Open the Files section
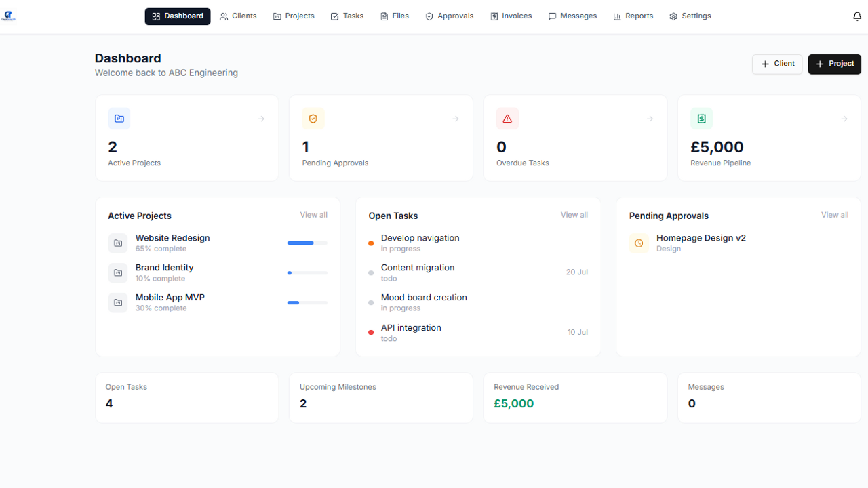Viewport: 868px width, 488px height. tap(395, 16)
